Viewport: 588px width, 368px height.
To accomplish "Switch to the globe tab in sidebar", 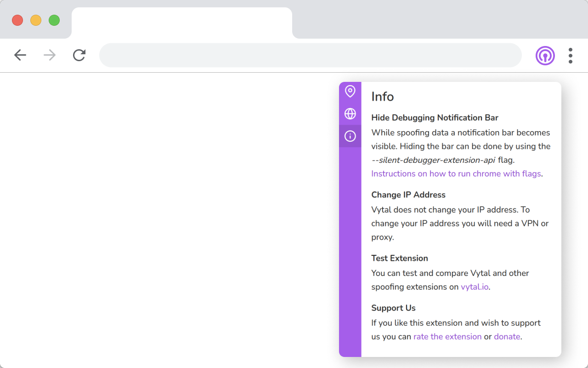I will [x=350, y=114].
